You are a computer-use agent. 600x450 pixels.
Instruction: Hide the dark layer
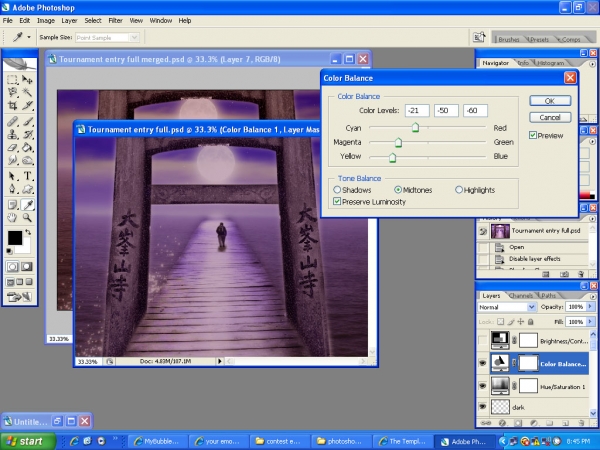coord(483,406)
